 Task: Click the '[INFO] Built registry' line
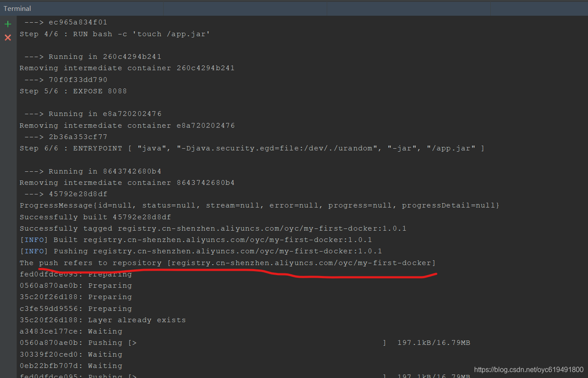196,239
